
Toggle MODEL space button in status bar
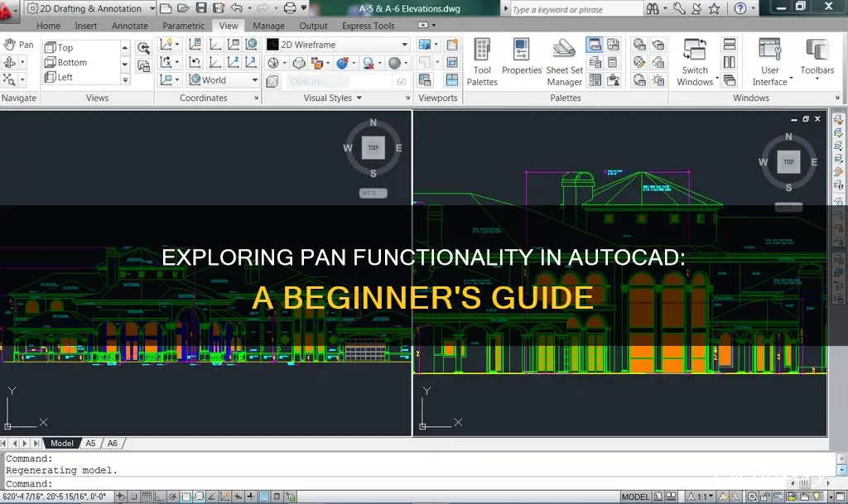click(635, 497)
